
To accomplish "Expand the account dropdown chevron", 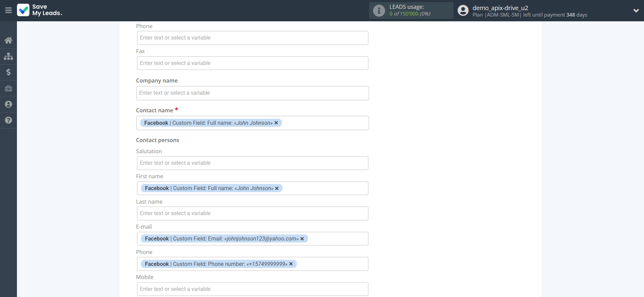I will (x=636, y=10).
